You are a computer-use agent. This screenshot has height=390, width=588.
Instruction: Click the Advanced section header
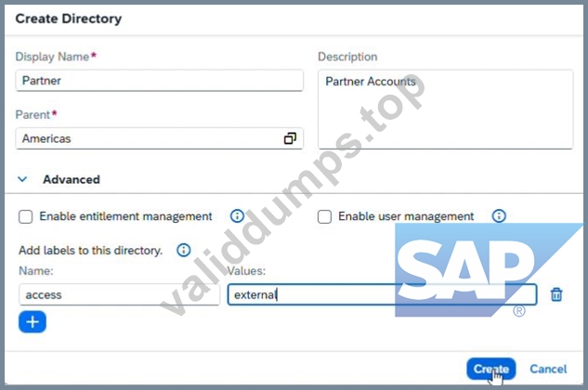point(72,179)
